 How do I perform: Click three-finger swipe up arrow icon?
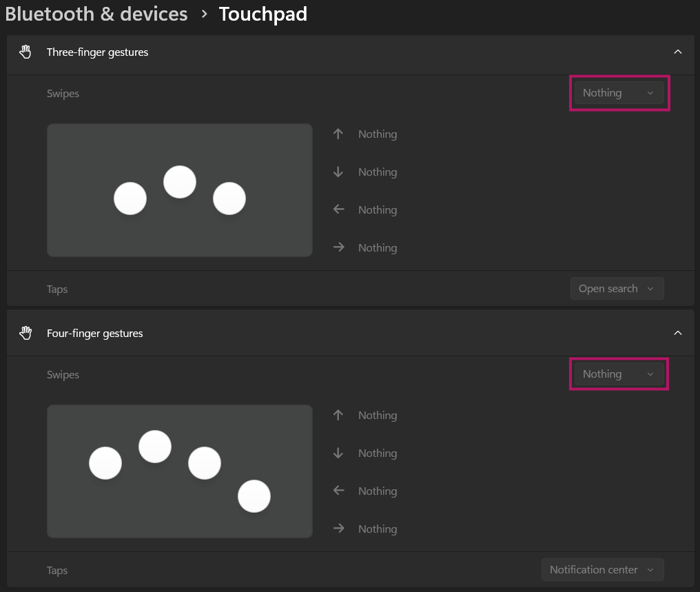tap(338, 134)
